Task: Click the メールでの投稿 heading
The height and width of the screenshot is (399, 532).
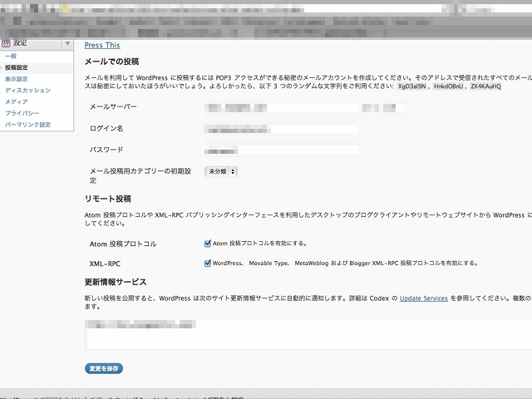Action: (x=111, y=62)
